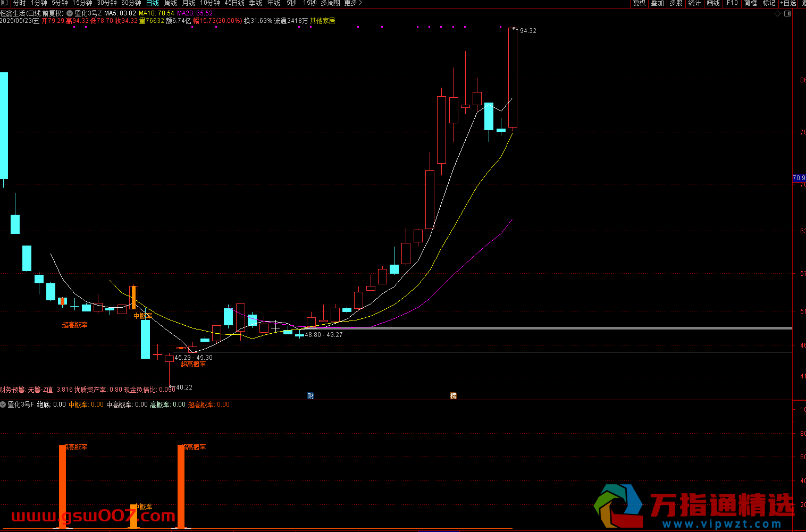Open the 量化3号F sub-indicator dropdown arrow
Viewport: 806px width, 532px height.
[3, 404]
